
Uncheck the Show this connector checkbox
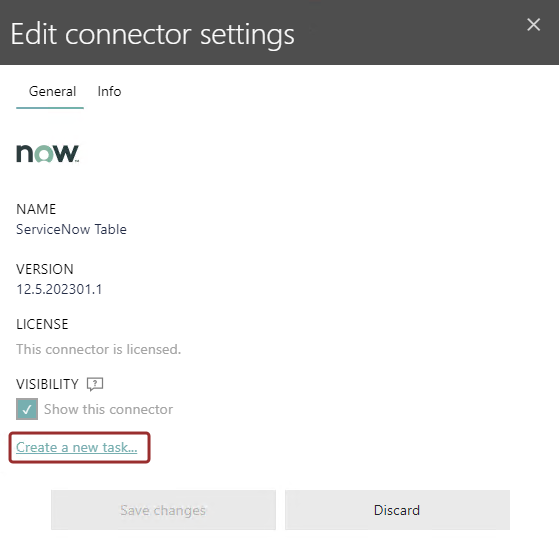pos(27,409)
